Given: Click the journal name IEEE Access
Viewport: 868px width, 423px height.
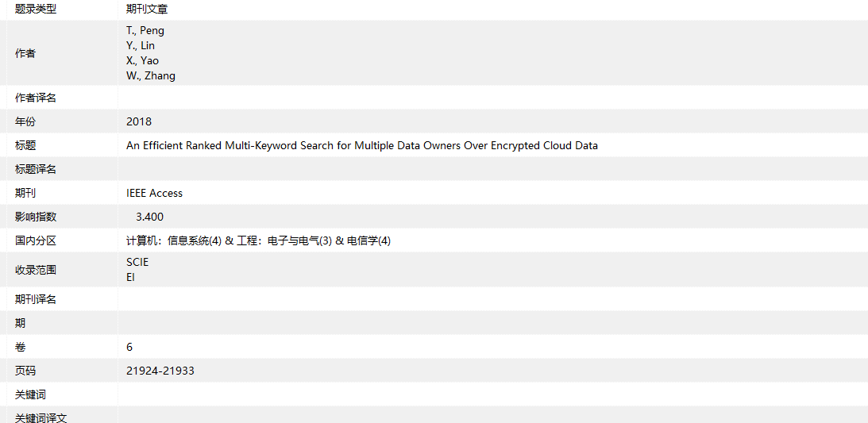Looking at the screenshot, I should (x=154, y=194).
